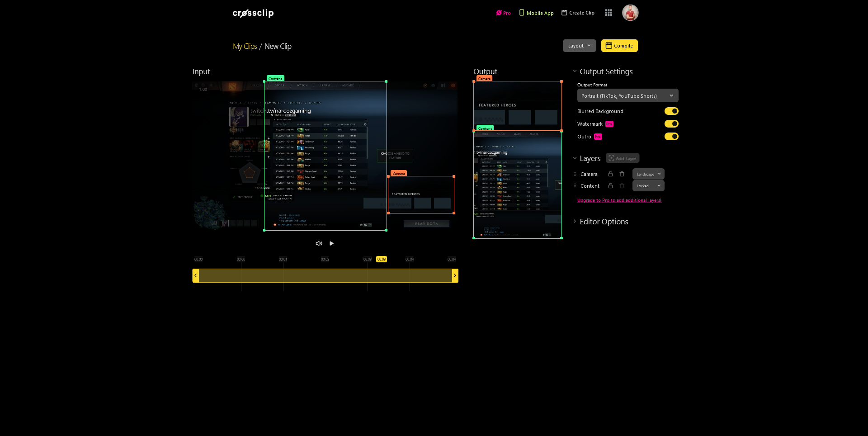Click the yellow clip timeline bar
The image size is (868, 436).
click(x=325, y=275)
